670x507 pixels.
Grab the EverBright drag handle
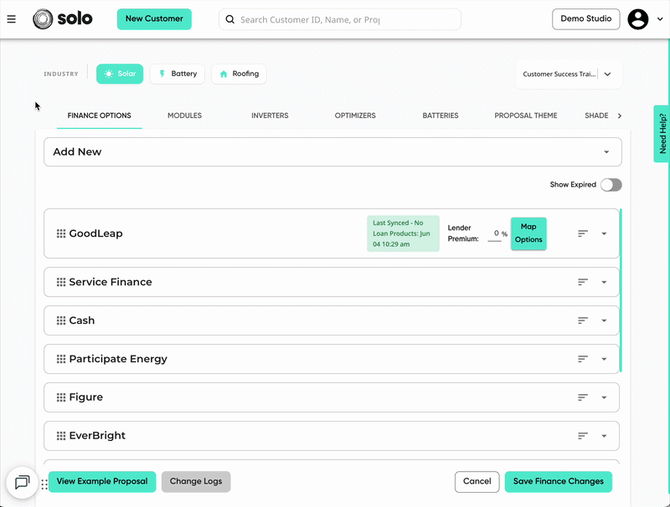pyautogui.click(x=61, y=436)
